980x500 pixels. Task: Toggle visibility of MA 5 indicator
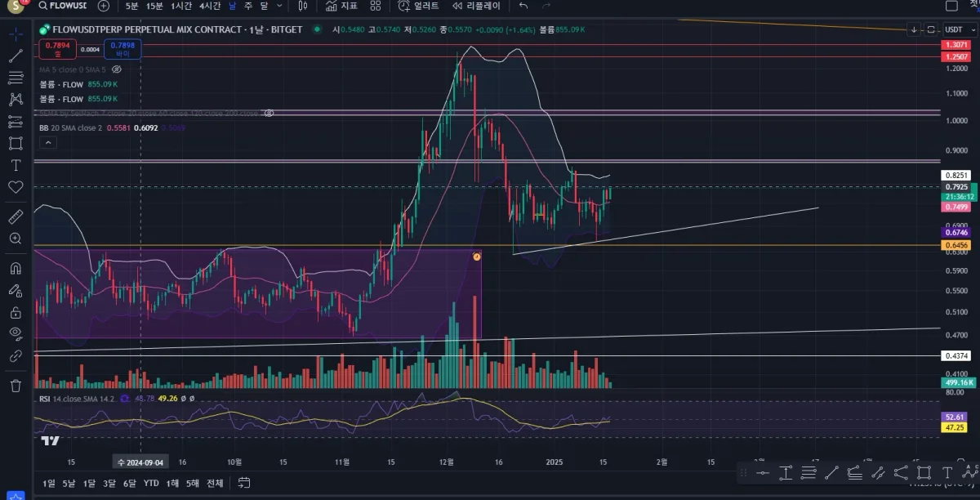tap(116, 70)
